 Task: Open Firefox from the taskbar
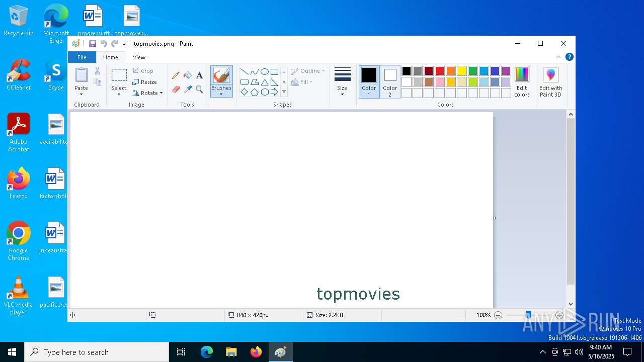click(x=256, y=352)
